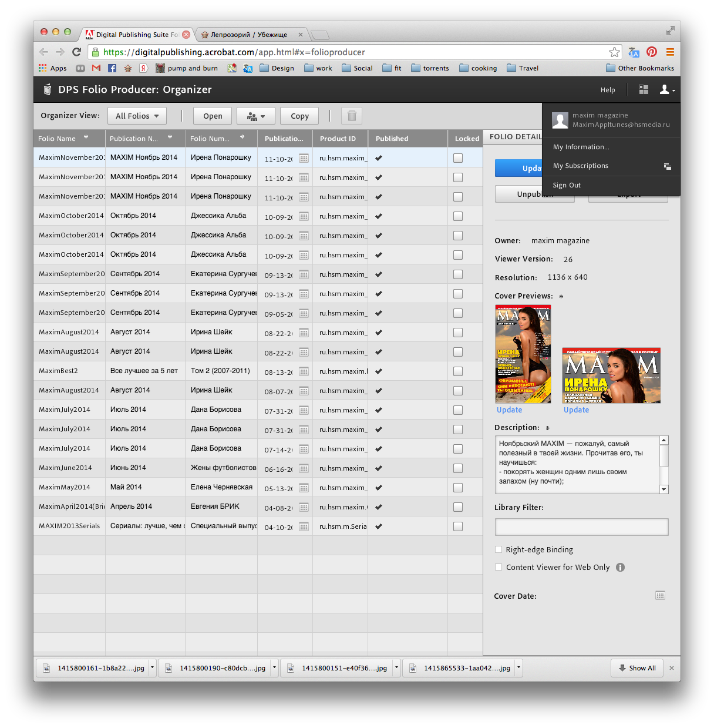Open calendar icon for MaximMay2014 row

pos(304,488)
